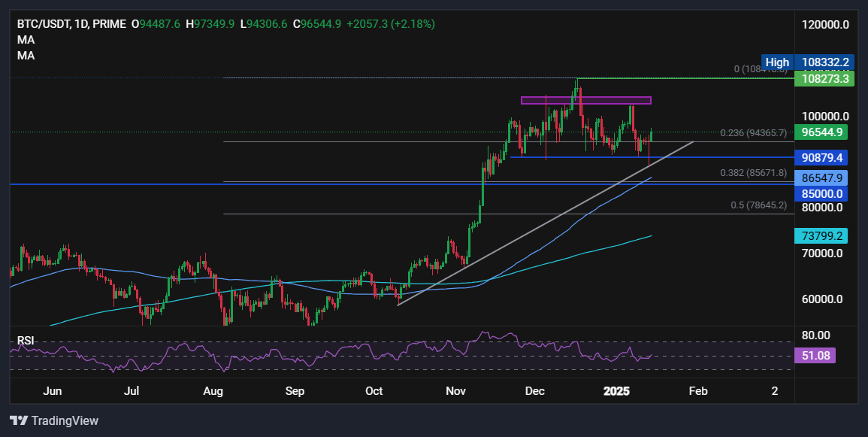
Task: Select the BTC/USDT, 1D, PRIME symbol title
Action: click(71, 24)
